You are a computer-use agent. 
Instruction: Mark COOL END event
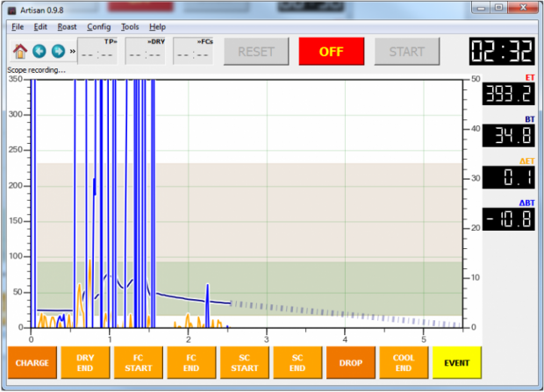pos(404,363)
